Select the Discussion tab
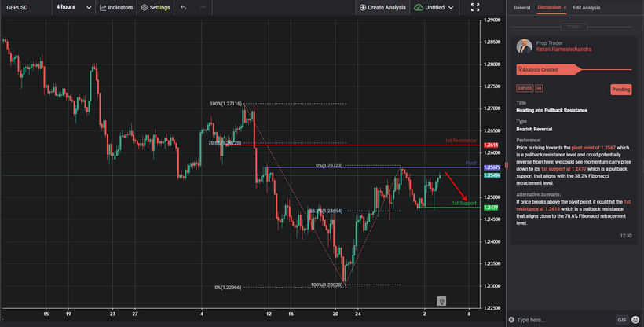This screenshot has height=327, width=644. (549, 7)
